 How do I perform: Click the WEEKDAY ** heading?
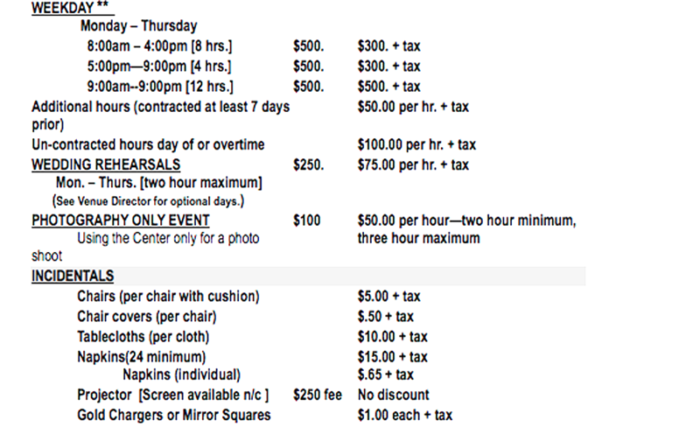[70, 8]
